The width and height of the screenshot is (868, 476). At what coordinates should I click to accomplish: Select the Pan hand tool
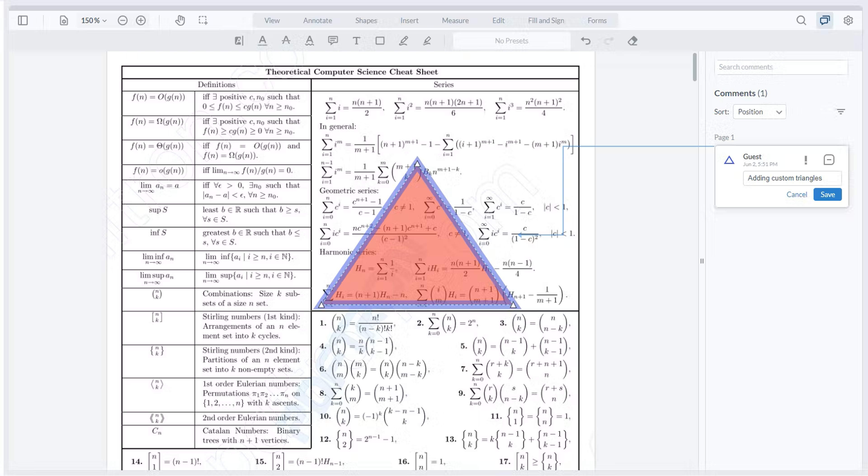tap(180, 21)
